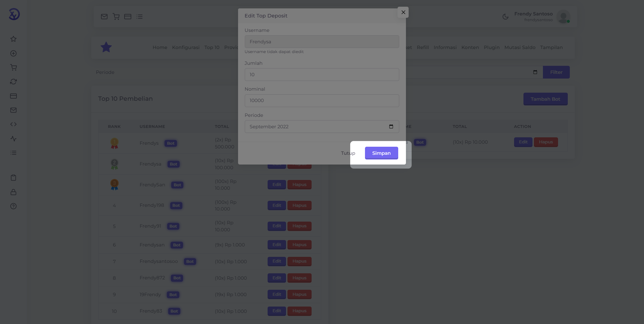The height and width of the screenshot is (324, 644).
Task: Click Edit in the deposit table row
Action: pos(523,142)
